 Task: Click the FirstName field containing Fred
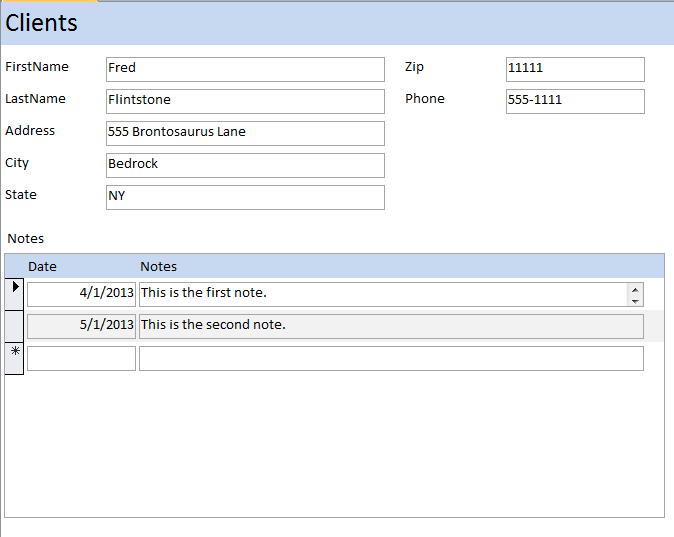pos(245,69)
